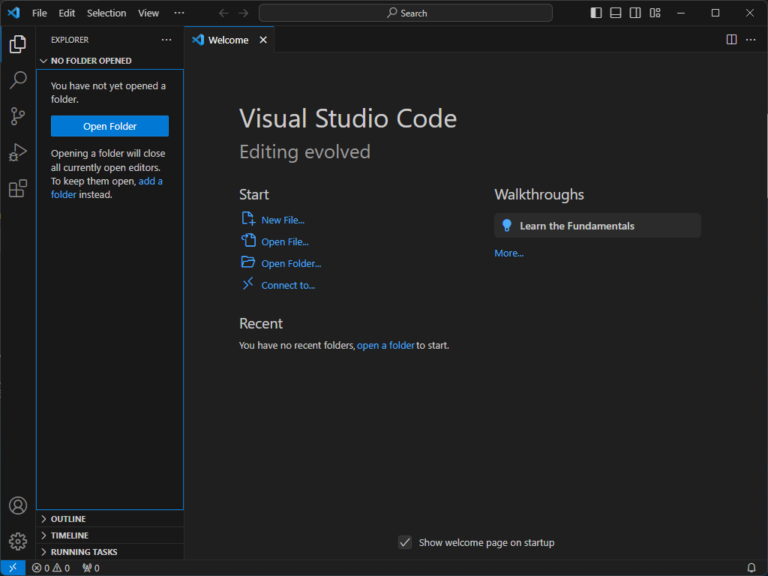Open the Manage settings gear
The width and height of the screenshot is (768, 576).
point(18,541)
